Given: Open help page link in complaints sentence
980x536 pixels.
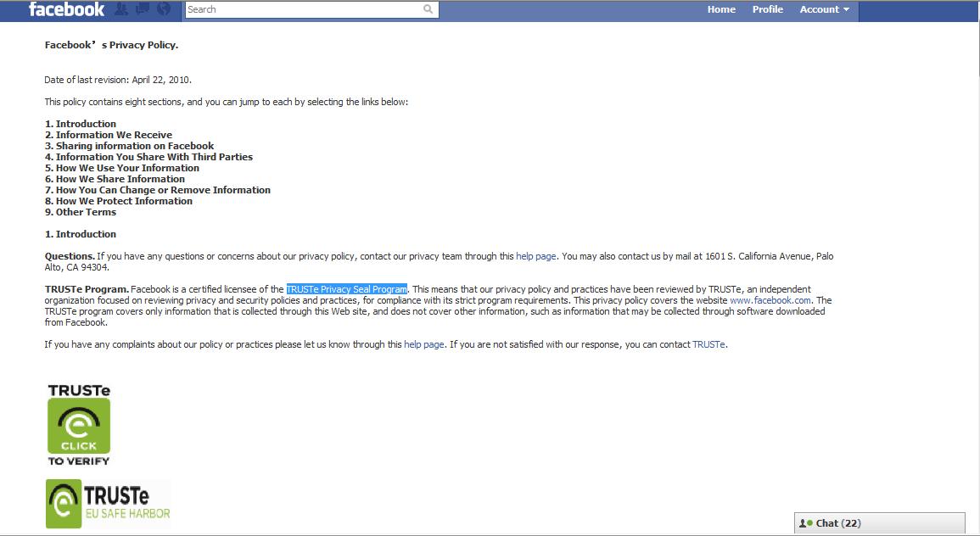Looking at the screenshot, I should point(423,344).
